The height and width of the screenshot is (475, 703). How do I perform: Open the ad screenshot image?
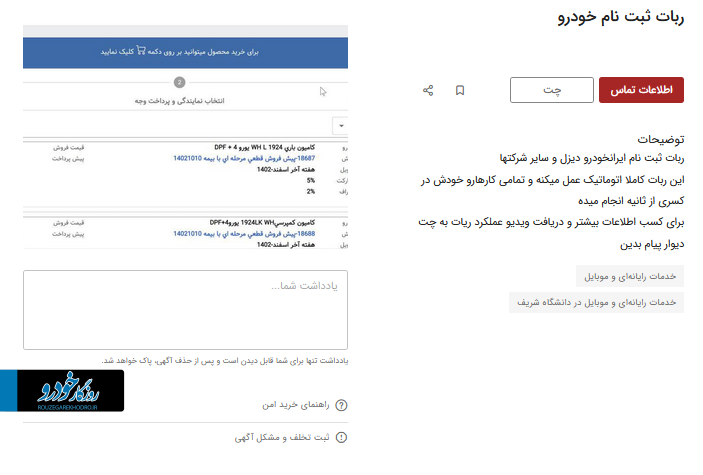pos(185,137)
